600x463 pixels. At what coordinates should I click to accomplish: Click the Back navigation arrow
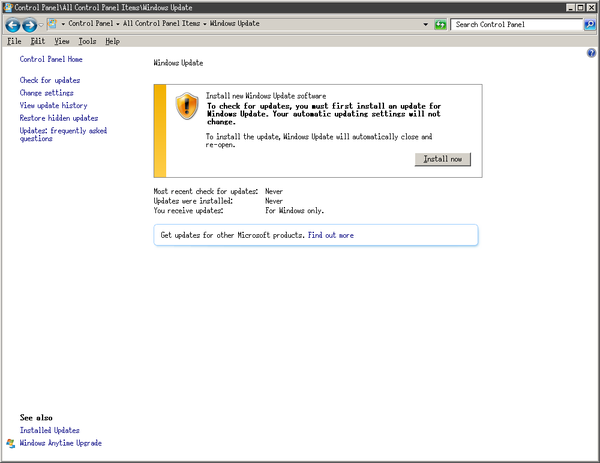[13, 25]
